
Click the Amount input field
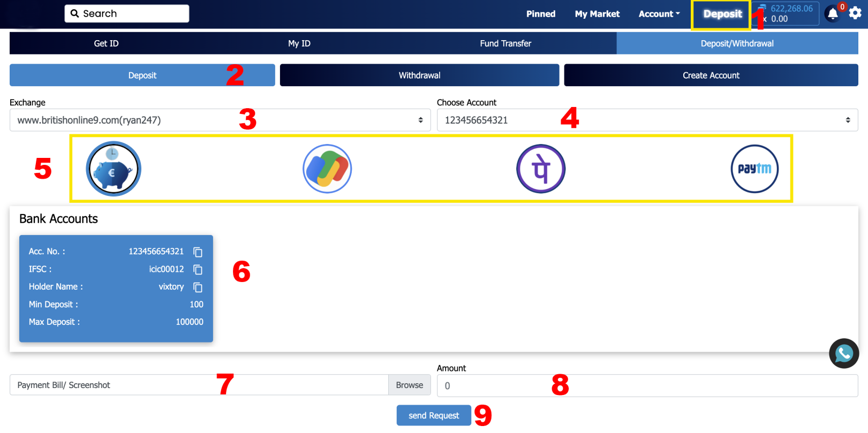[x=647, y=385]
